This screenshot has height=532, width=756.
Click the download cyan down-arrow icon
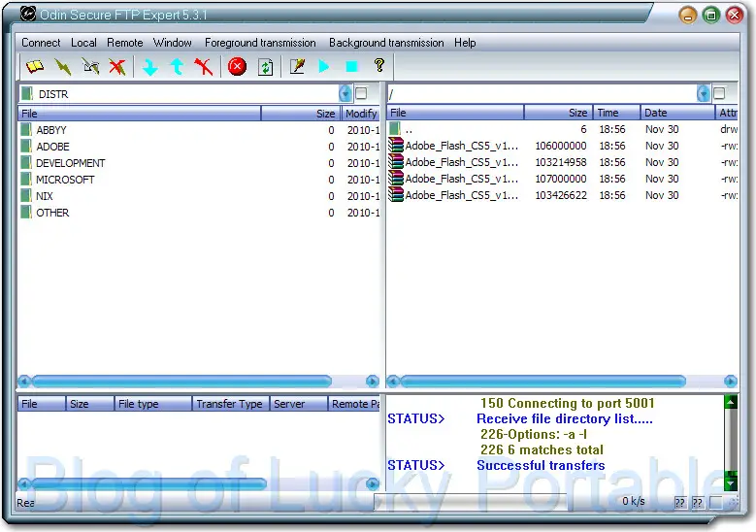[x=150, y=67]
